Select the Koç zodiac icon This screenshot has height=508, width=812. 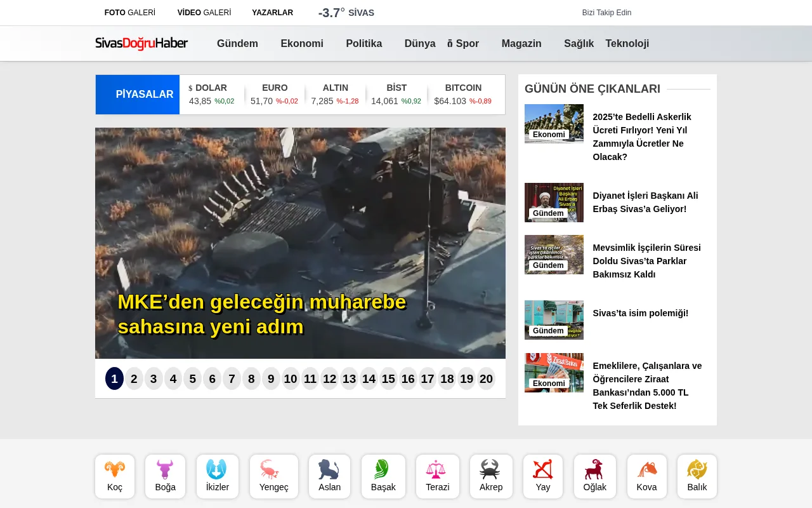click(x=114, y=471)
